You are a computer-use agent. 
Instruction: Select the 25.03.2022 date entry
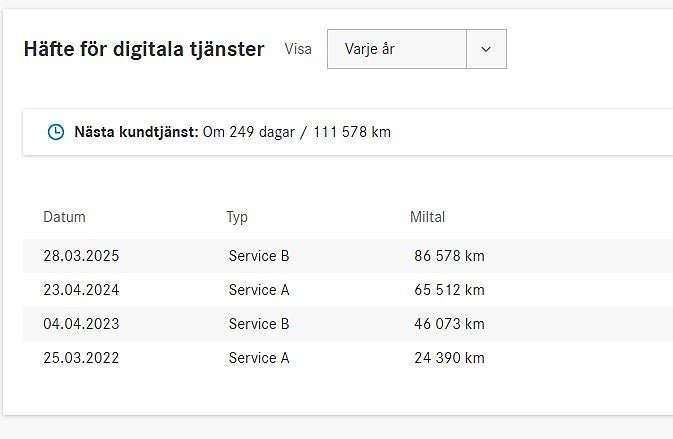[x=81, y=358]
